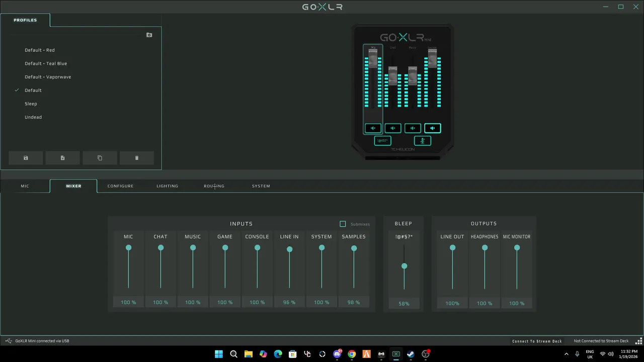Open Copilot from the taskbar
Viewport: 644px width, 362px height.
point(263,354)
